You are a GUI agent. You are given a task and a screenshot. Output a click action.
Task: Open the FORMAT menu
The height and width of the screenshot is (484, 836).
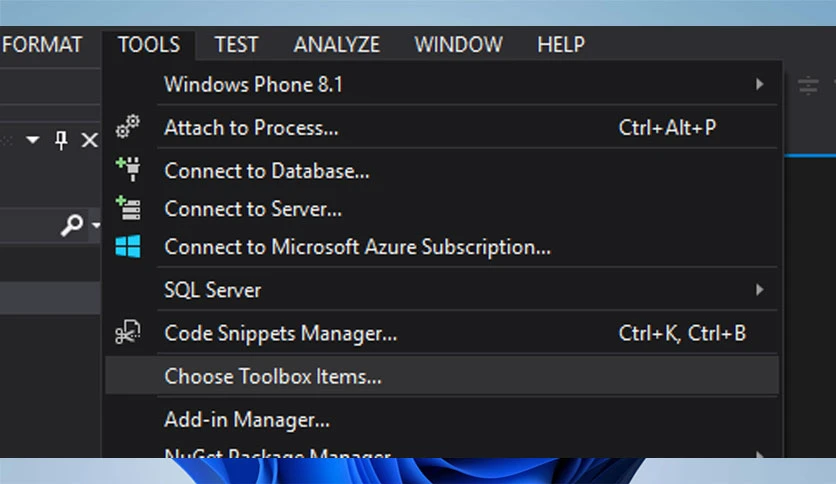(42, 44)
